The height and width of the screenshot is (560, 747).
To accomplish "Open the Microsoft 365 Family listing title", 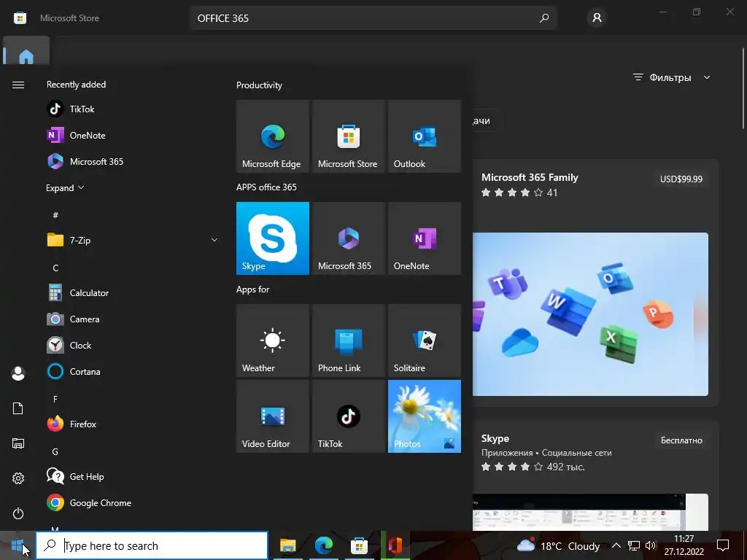I will point(530,177).
